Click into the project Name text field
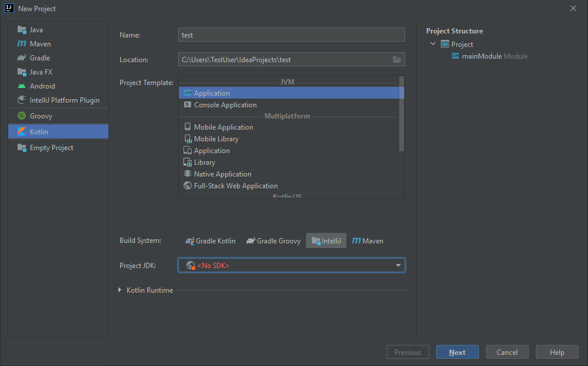This screenshot has width=588, height=366. click(x=291, y=35)
